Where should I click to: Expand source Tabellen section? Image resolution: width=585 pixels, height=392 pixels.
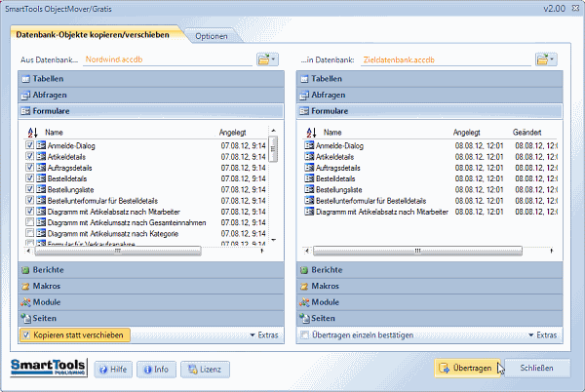[151, 79]
